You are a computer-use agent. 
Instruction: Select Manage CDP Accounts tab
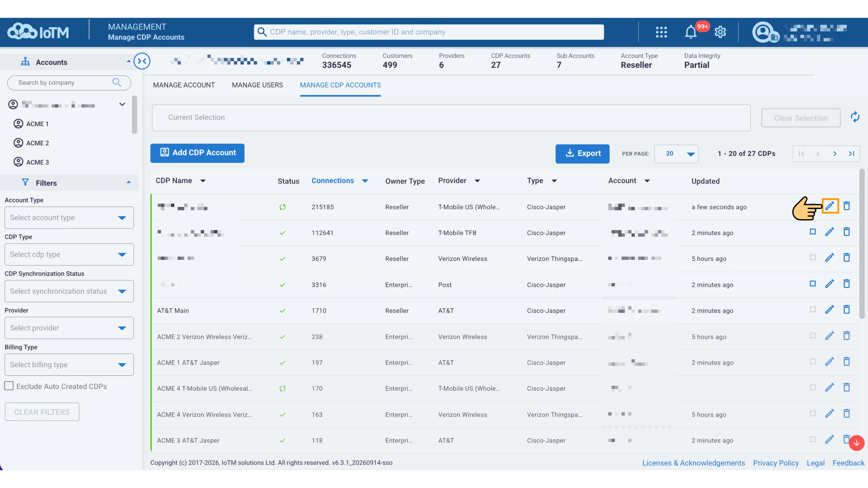pos(340,85)
